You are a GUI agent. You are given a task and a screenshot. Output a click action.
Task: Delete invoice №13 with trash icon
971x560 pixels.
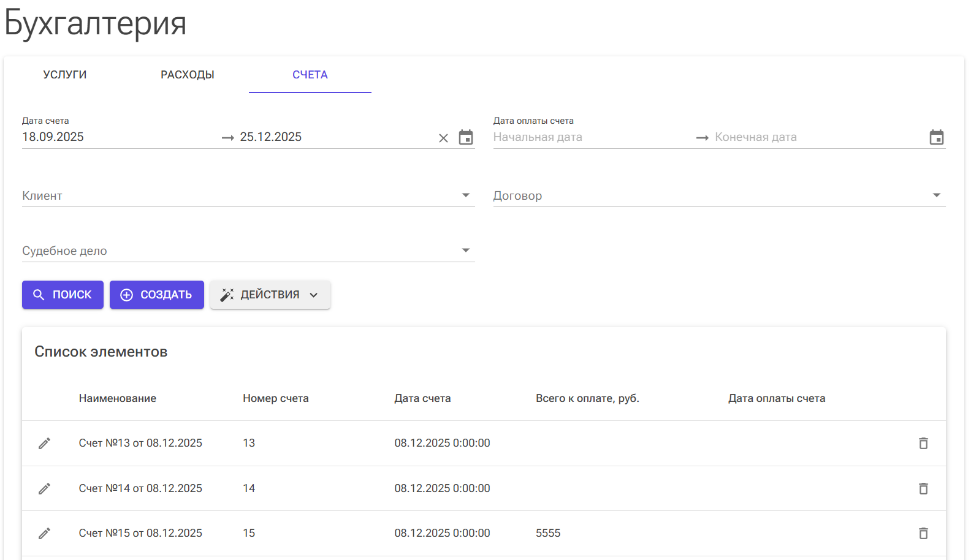(923, 443)
